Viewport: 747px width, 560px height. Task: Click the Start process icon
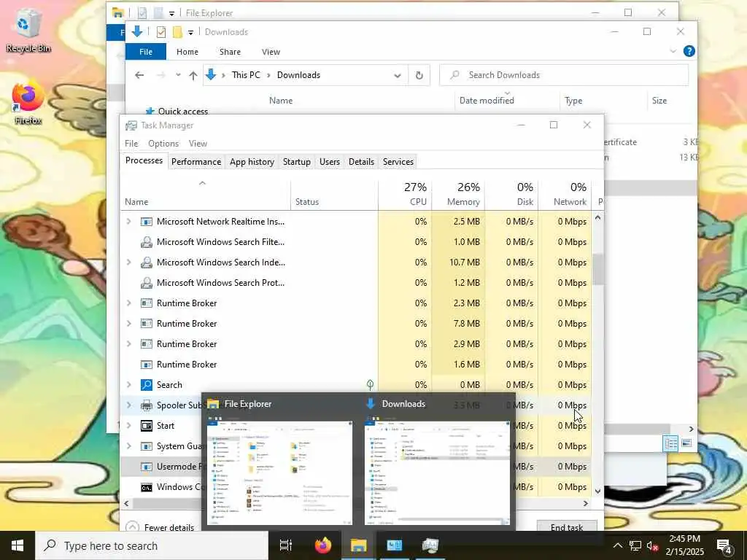tap(147, 426)
